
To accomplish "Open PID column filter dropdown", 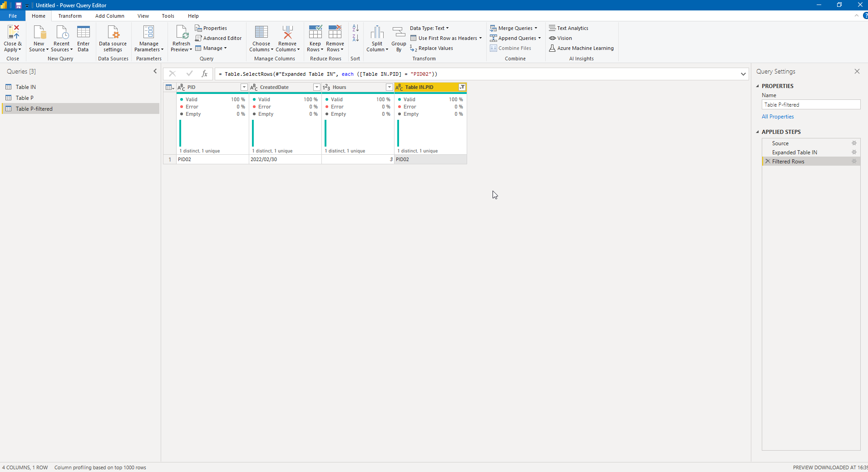I will click(244, 87).
